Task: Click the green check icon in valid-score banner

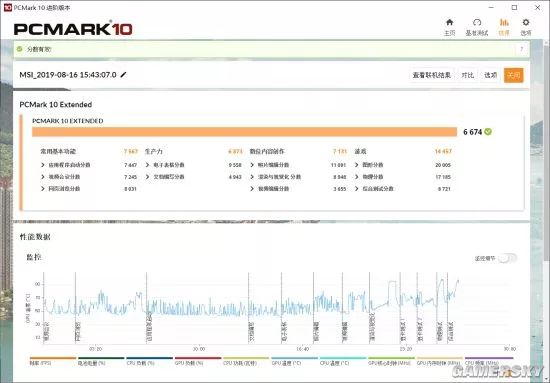Action: (x=20, y=49)
